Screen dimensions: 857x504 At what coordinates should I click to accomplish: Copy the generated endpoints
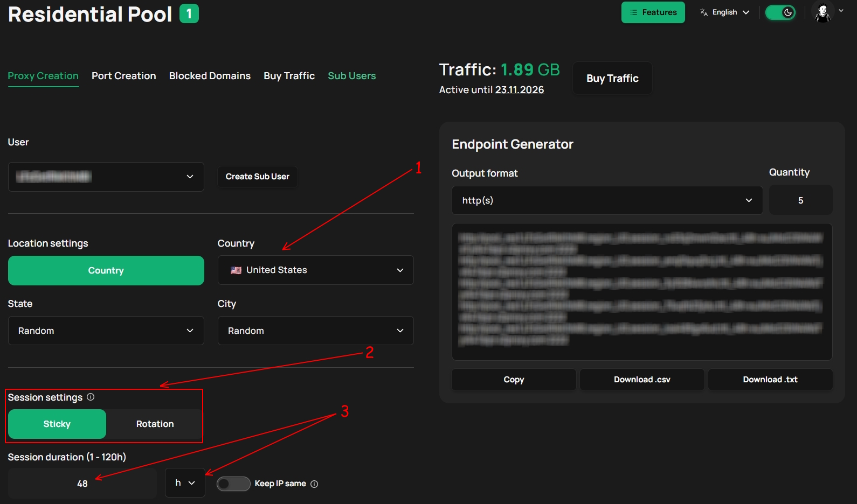click(x=514, y=380)
